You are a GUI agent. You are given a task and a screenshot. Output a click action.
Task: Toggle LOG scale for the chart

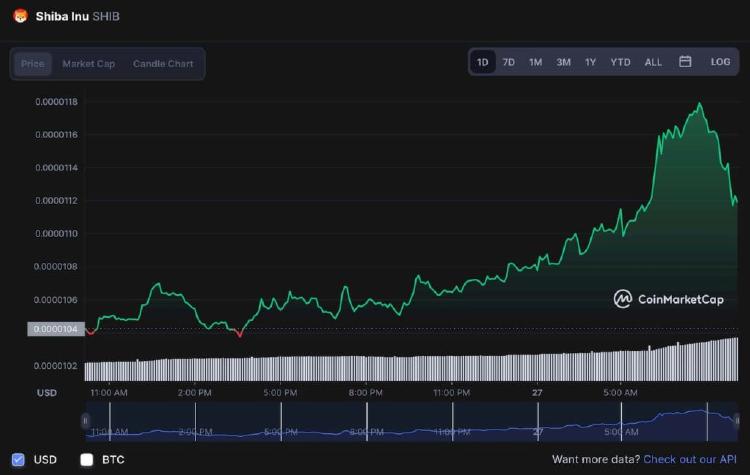click(x=720, y=62)
